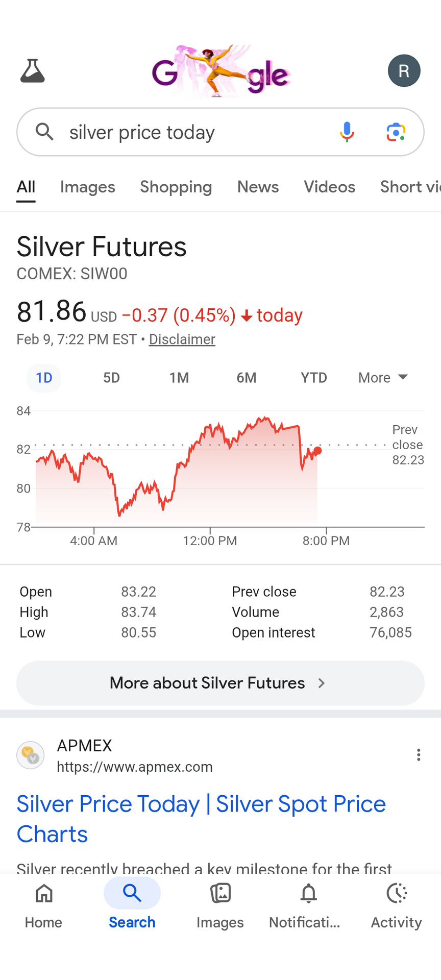Open APMEX result three-dot menu
This screenshot has height=980, width=441.
pos(419,755)
